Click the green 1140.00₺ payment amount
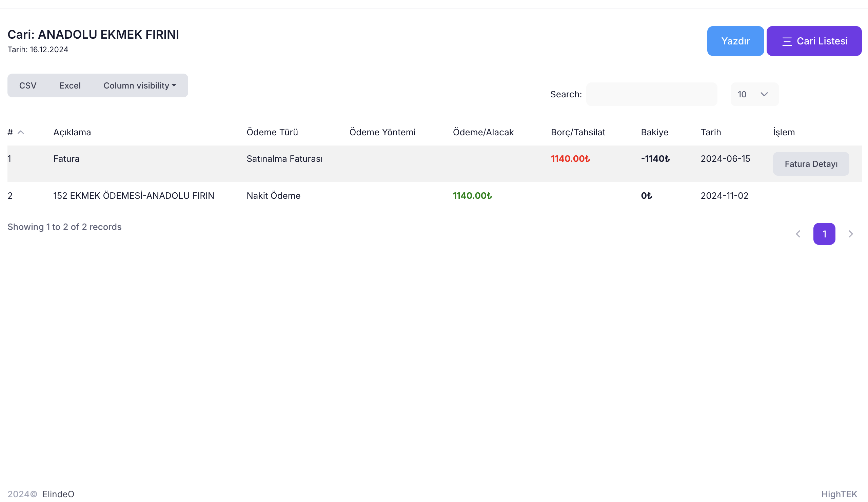The width and height of the screenshot is (868, 502). (472, 196)
